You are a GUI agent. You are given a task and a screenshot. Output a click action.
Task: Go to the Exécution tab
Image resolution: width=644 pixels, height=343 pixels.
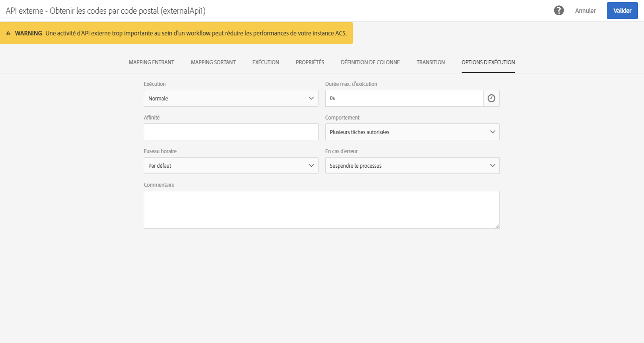265,62
